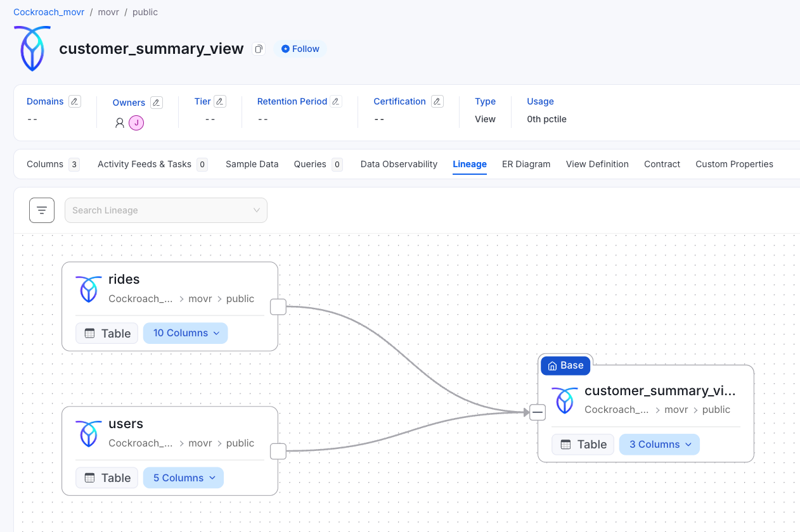Open the Contract tab

(x=662, y=164)
